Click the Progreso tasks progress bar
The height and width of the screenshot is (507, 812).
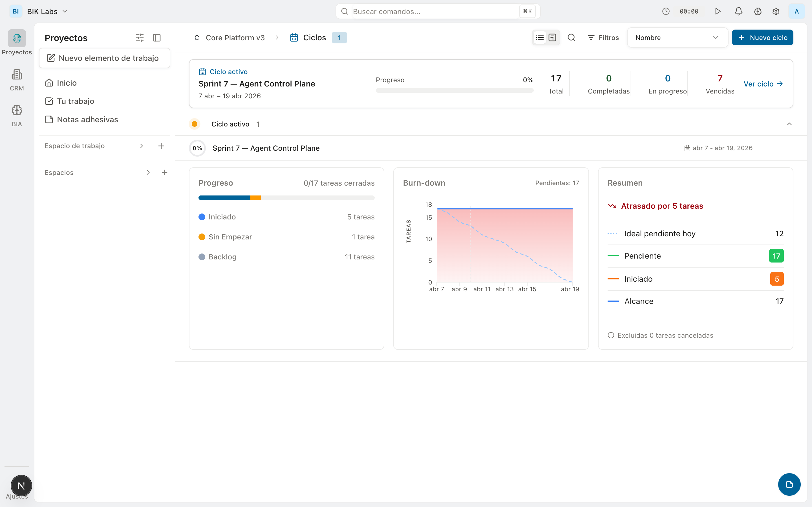tap(286, 198)
